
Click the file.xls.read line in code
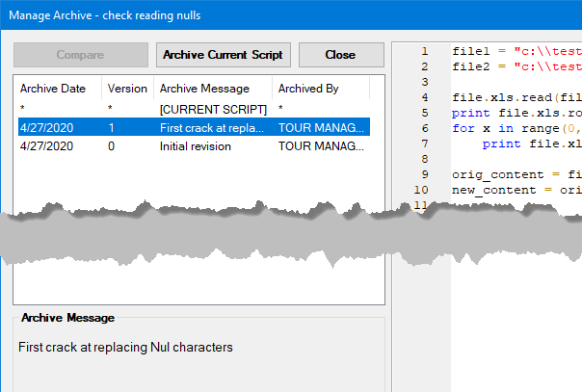point(516,98)
